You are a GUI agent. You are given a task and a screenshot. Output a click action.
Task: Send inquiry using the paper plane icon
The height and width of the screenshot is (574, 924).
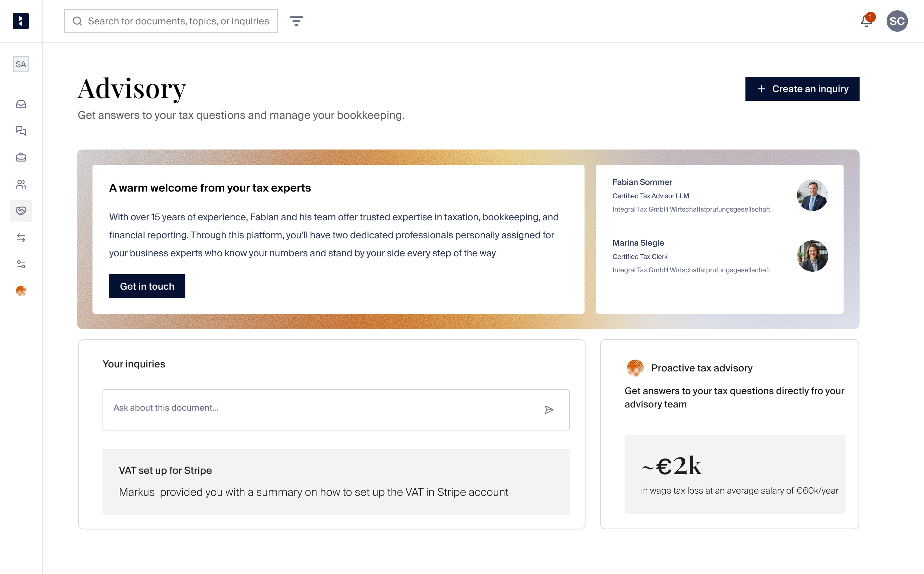(x=549, y=409)
